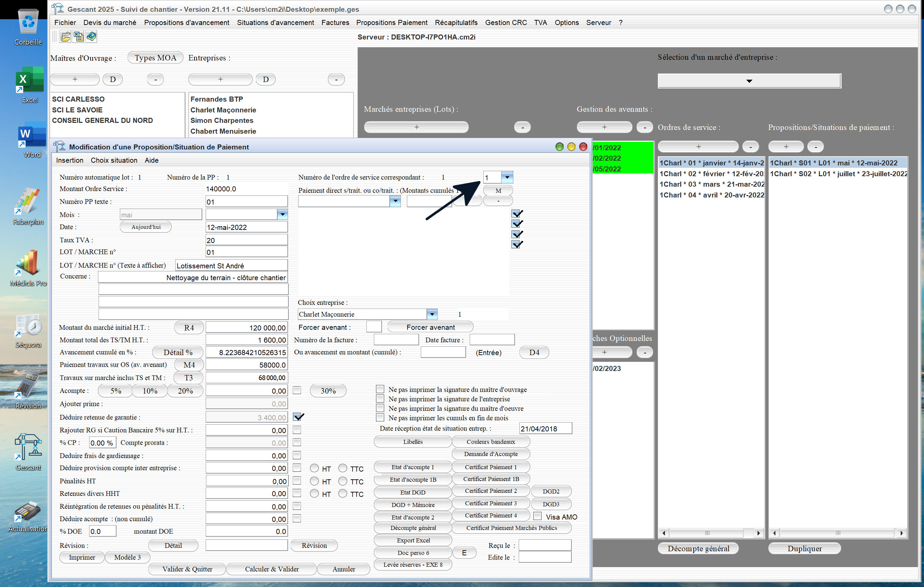This screenshot has width=924, height=587.
Task: Open the Actualisation desktop shortcut
Action: click(28, 516)
